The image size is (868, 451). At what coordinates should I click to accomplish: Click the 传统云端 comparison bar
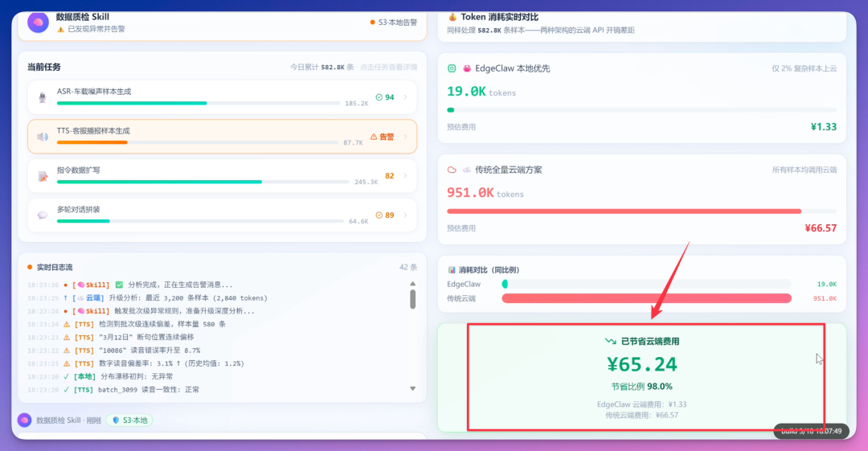646,298
